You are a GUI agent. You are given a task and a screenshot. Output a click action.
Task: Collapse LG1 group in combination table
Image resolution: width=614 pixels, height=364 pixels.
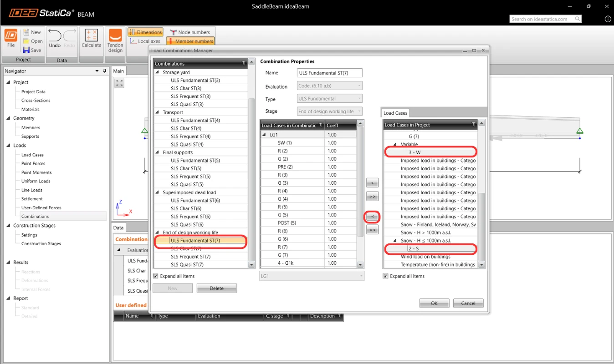point(265,135)
